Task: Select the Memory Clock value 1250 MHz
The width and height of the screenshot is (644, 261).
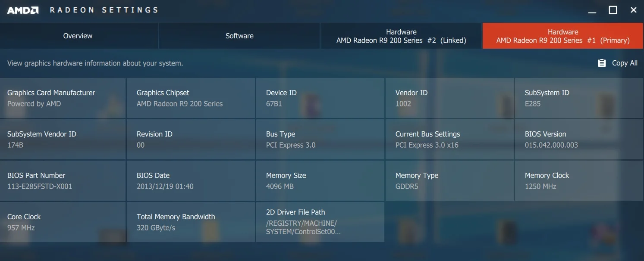Action: point(540,186)
